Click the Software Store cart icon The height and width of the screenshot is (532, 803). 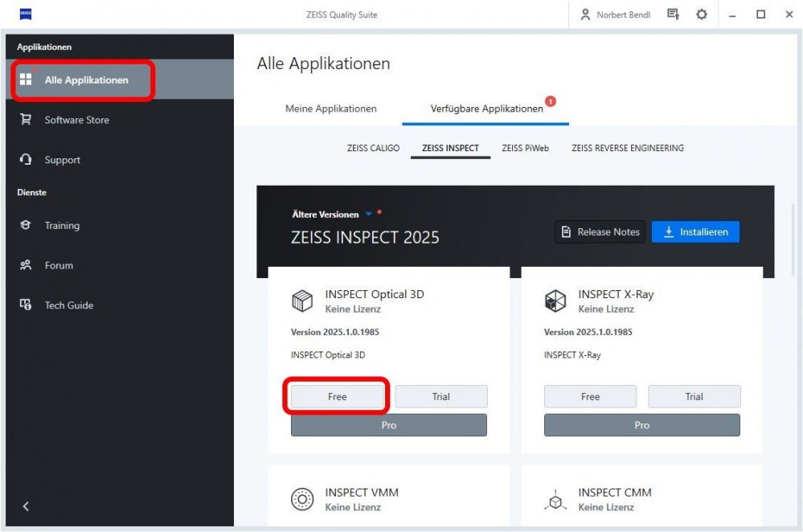coord(26,119)
